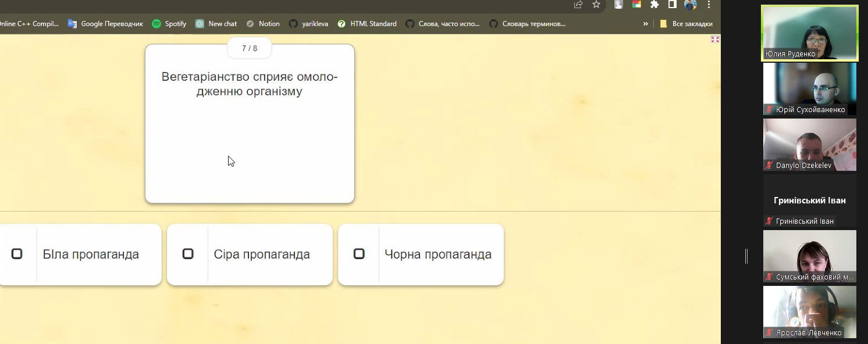Click the yellow folder icon for all bookmarks
This screenshot has height=344, width=868.
(663, 24)
